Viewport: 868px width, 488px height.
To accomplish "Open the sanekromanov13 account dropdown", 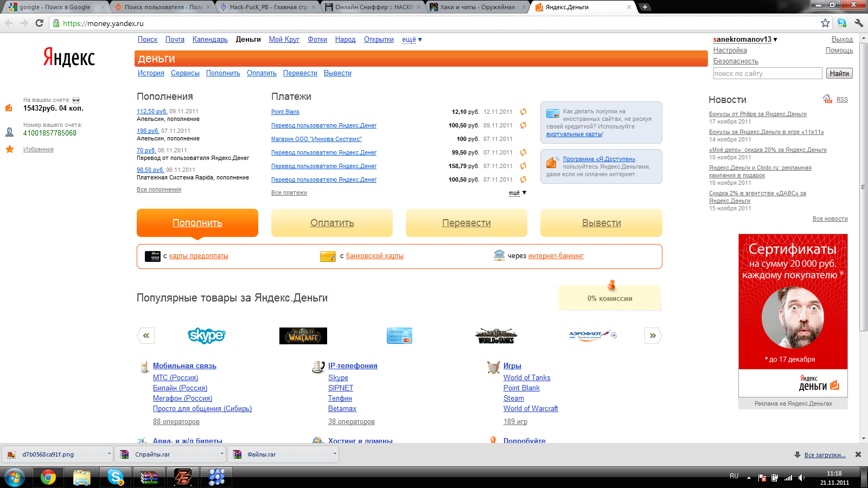I will coord(745,40).
